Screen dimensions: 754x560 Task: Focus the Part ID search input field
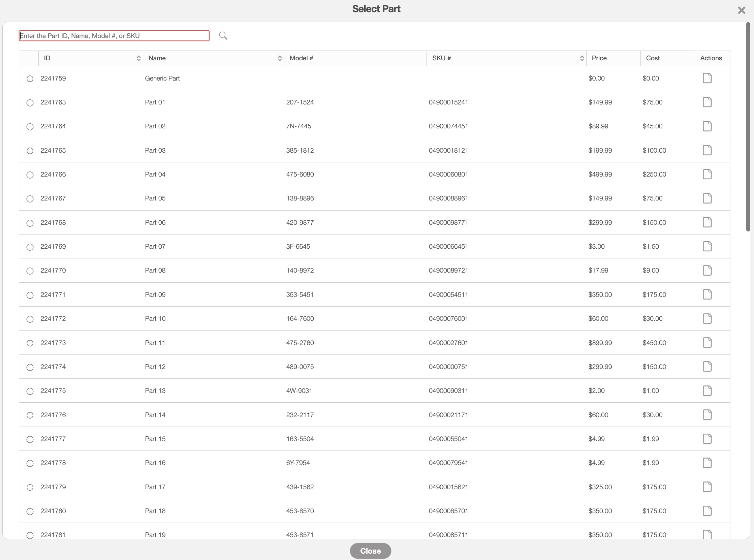[114, 36]
